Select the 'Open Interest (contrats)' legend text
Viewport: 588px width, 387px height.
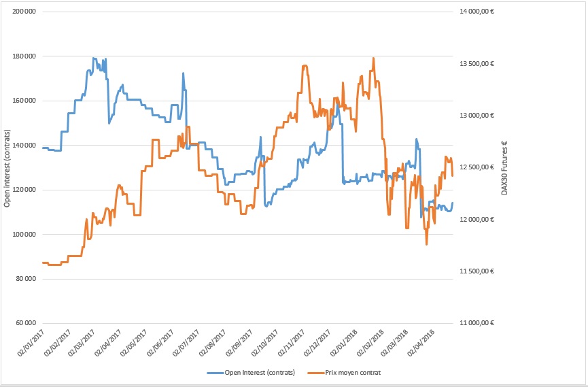click(x=261, y=373)
